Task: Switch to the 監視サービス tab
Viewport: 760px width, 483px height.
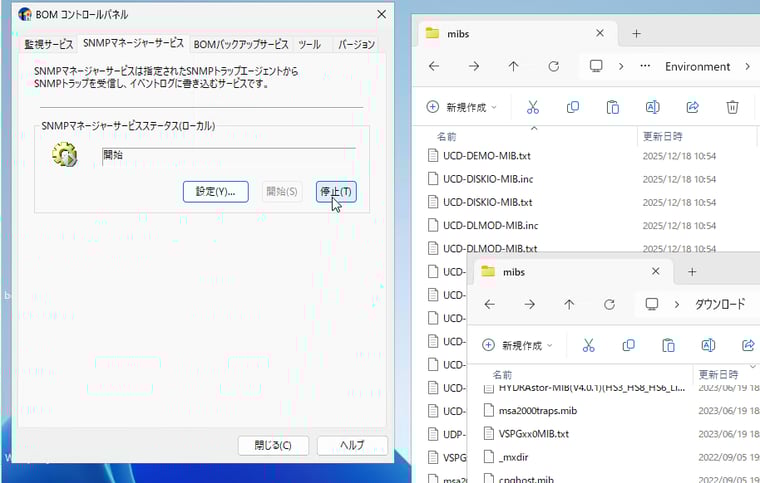Action: click(x=48, y=45)
